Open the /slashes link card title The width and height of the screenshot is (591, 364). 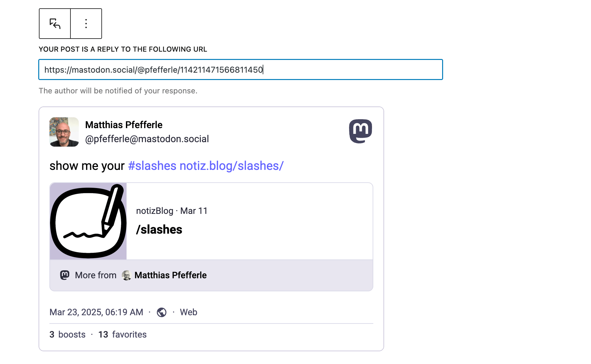point(159,229)
